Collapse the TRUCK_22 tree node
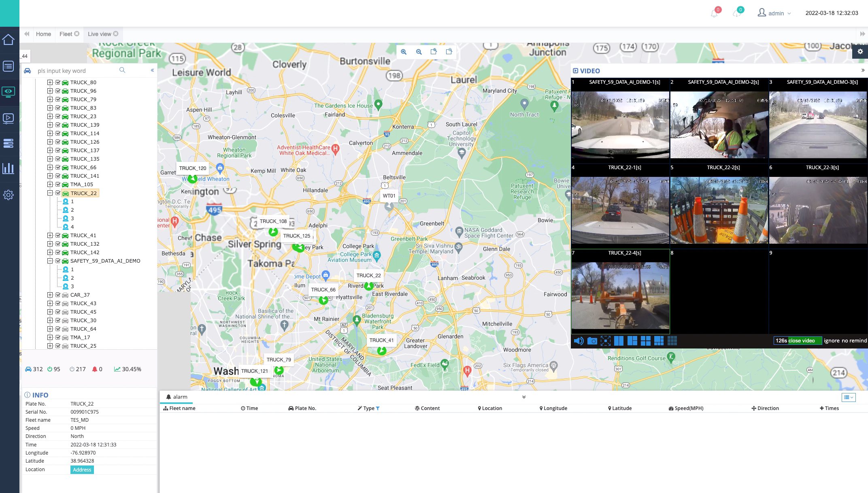The height and width of the screenshot is (493, 868). (50, 193)
